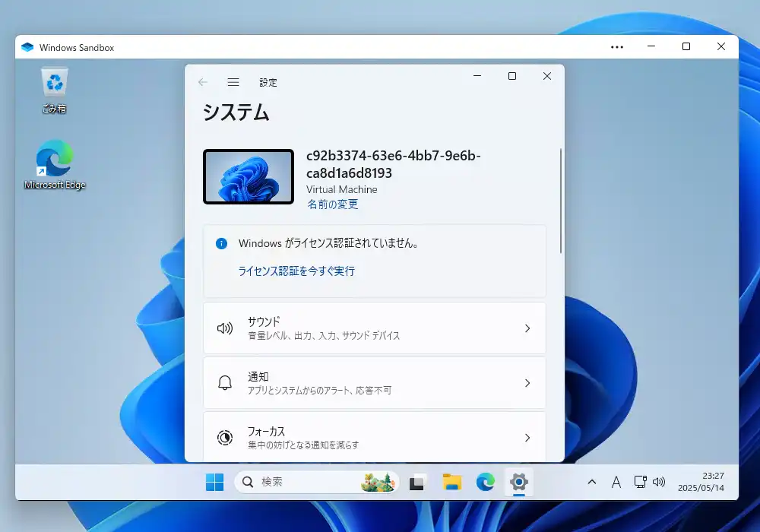Click the システム page heading

[236, 112]
